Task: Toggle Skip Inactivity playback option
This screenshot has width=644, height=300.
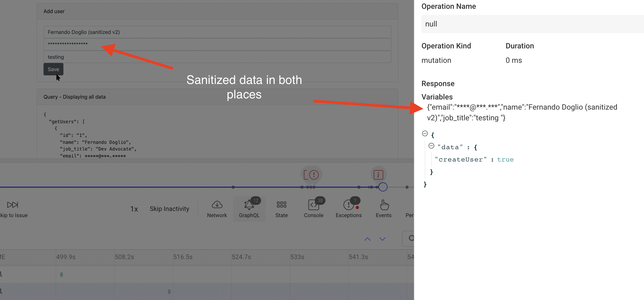Action: 170,209
